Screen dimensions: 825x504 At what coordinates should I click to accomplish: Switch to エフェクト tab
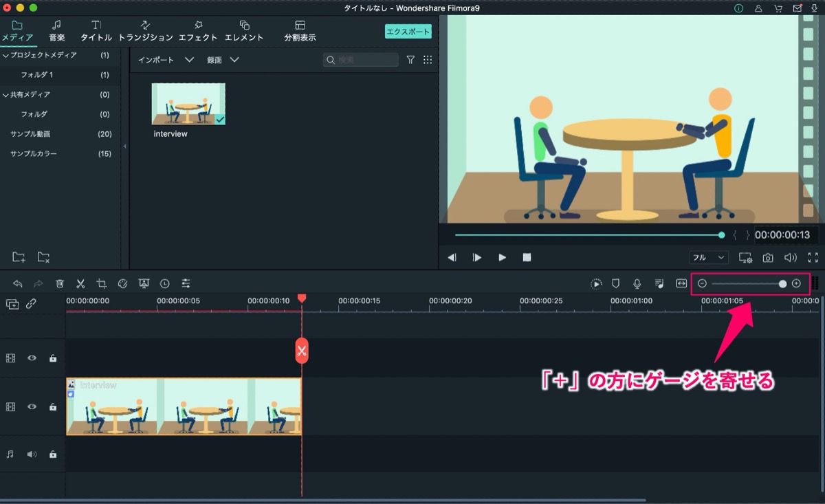(198, 31)
